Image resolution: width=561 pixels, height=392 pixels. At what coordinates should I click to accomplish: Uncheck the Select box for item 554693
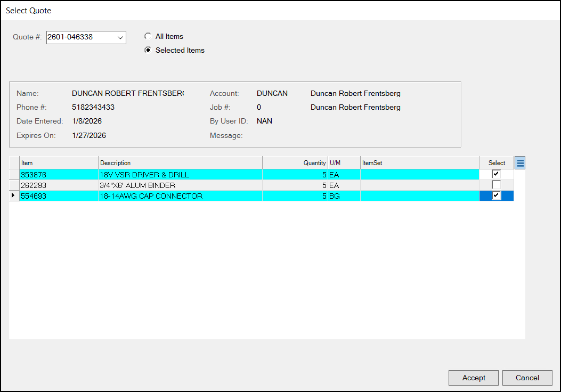pyautogui.click(x=496, y=195)
